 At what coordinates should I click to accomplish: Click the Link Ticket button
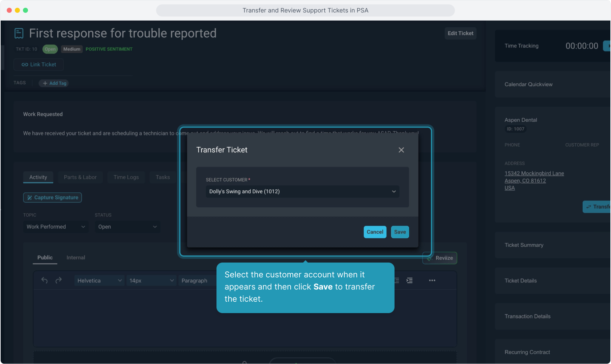[39, 64]
